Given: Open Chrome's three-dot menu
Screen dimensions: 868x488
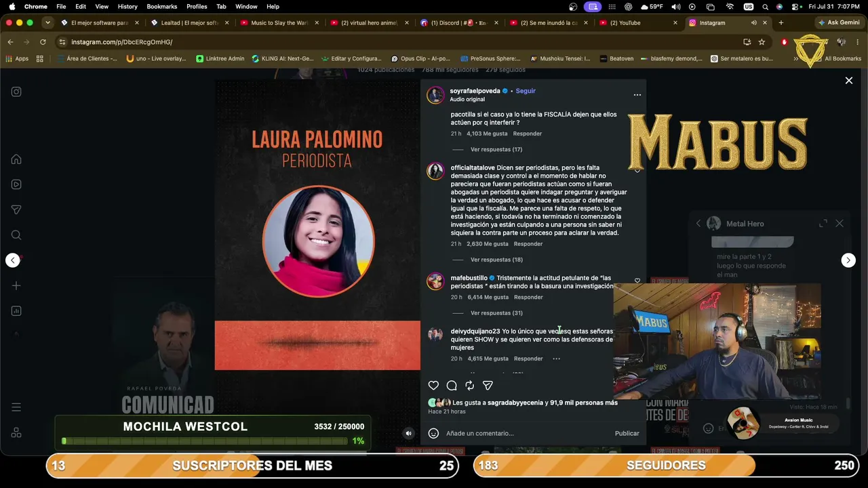Looking at the screenshot, I should (858, 42).
